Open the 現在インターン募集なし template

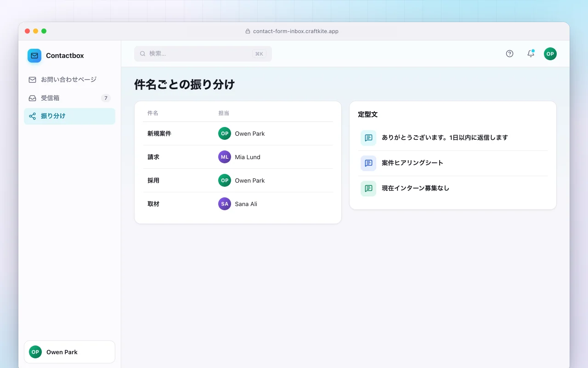[x=453, y=188]
